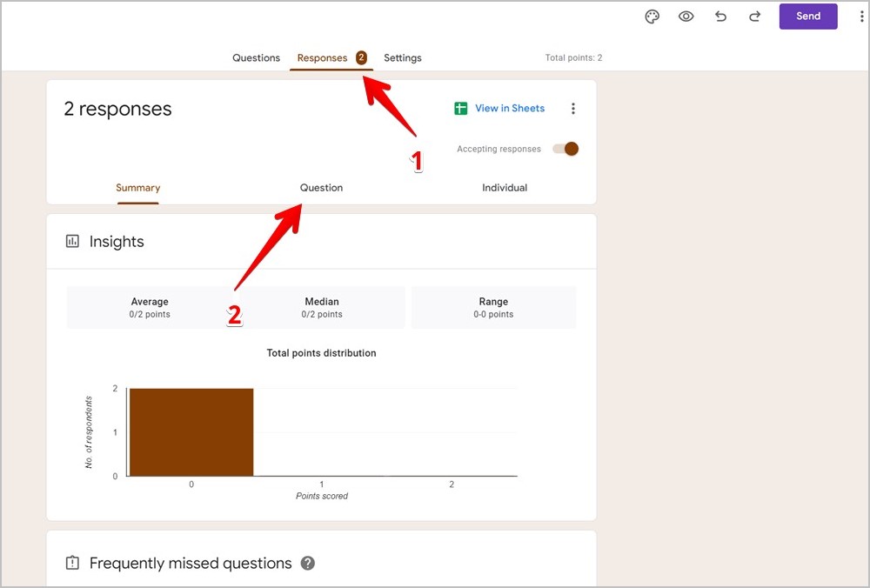Click the brown bar in distribution chart

pyautogui.click(x=191, y=432)
